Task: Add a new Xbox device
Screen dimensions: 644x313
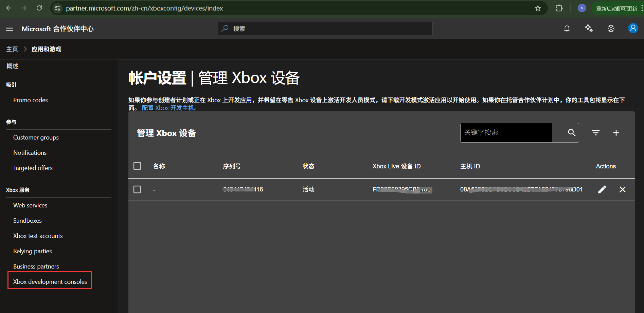Action: point(616,133)
